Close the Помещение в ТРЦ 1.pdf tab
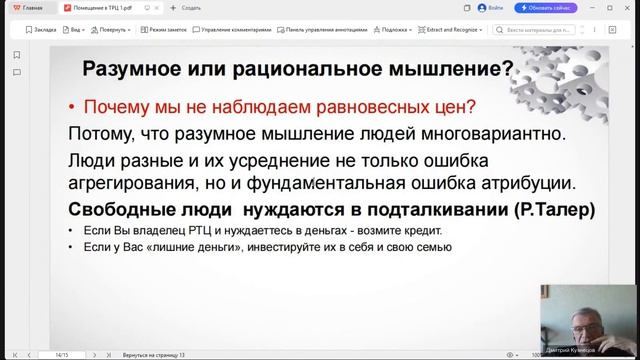Viewport: 640px width, 360px height. point(157,8)
